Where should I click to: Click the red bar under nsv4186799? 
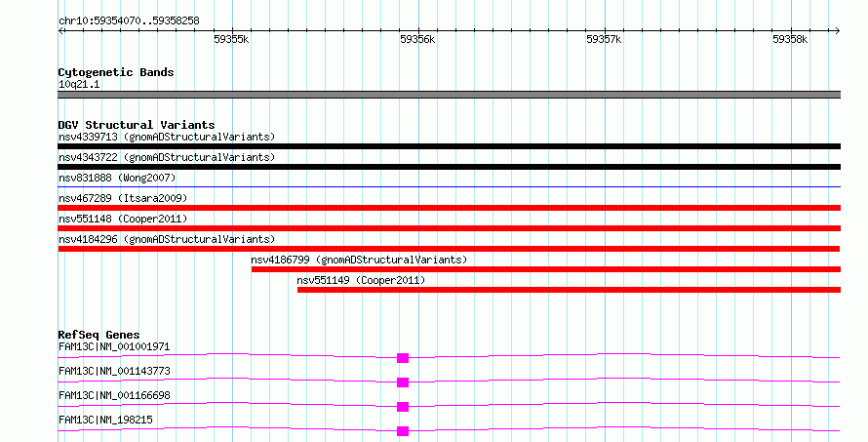546,269
